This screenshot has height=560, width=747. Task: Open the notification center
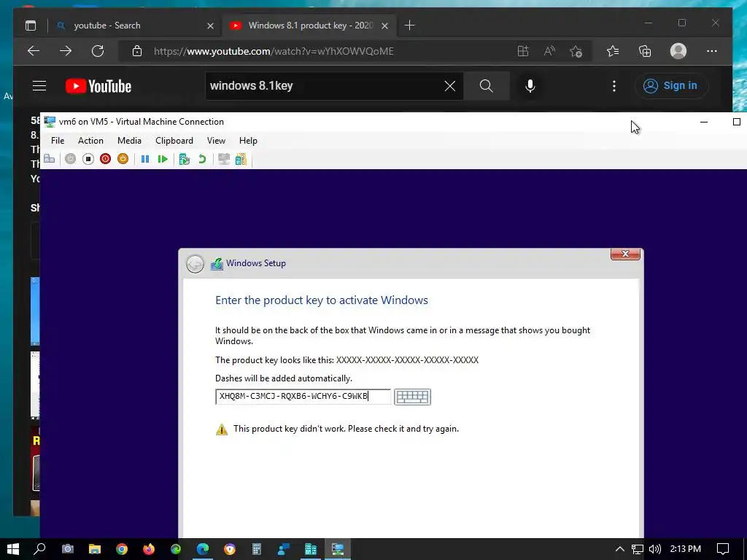coord(723,549)
